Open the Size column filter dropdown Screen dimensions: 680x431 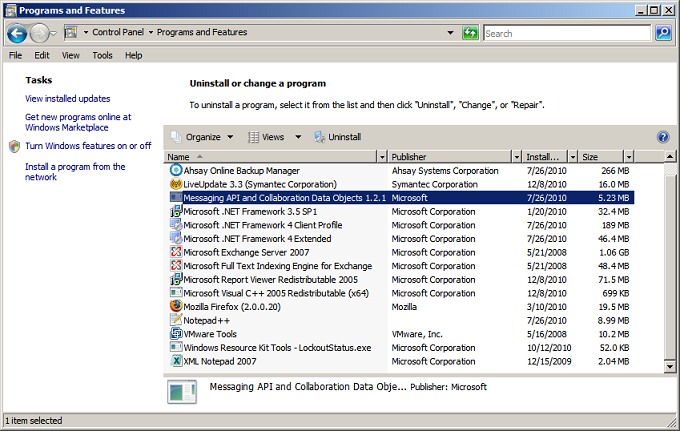[628, 157]
